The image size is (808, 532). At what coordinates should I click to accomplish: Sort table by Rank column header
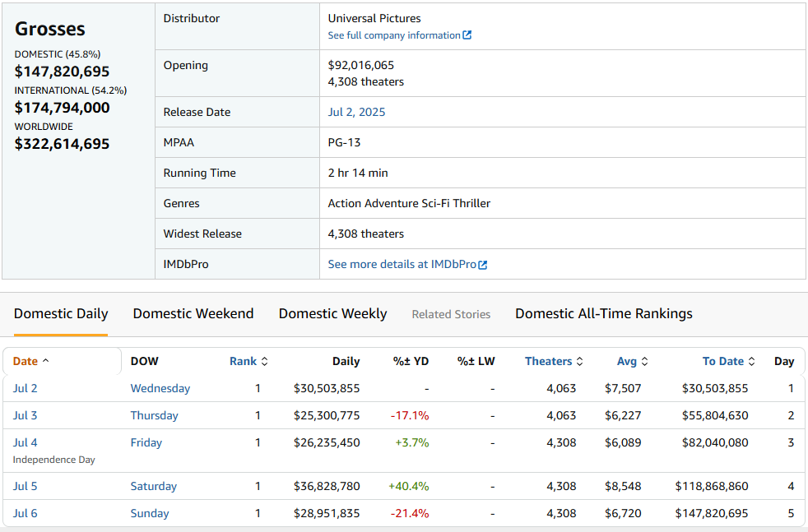[x=244, y=361]
